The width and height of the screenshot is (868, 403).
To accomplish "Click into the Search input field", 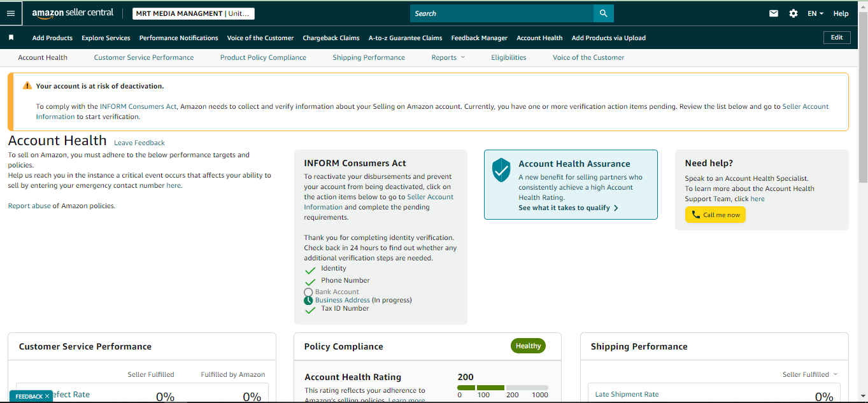I will (502, 13).
